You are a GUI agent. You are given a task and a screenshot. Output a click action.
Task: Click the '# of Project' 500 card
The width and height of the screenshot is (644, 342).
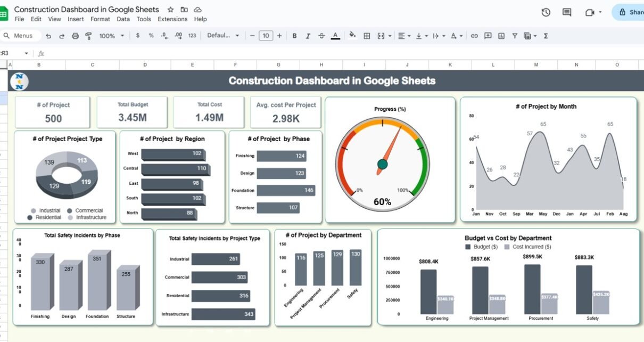click(x=53, y=112)
